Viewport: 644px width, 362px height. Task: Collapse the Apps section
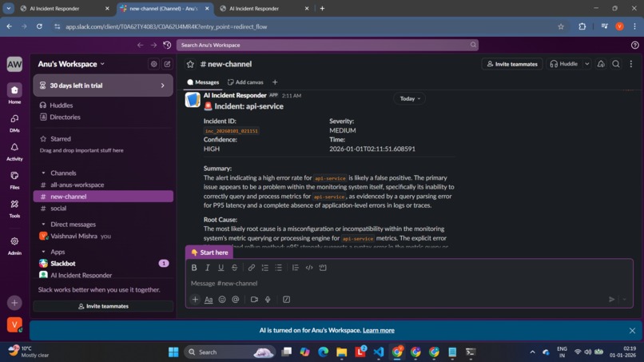point(43,252)
